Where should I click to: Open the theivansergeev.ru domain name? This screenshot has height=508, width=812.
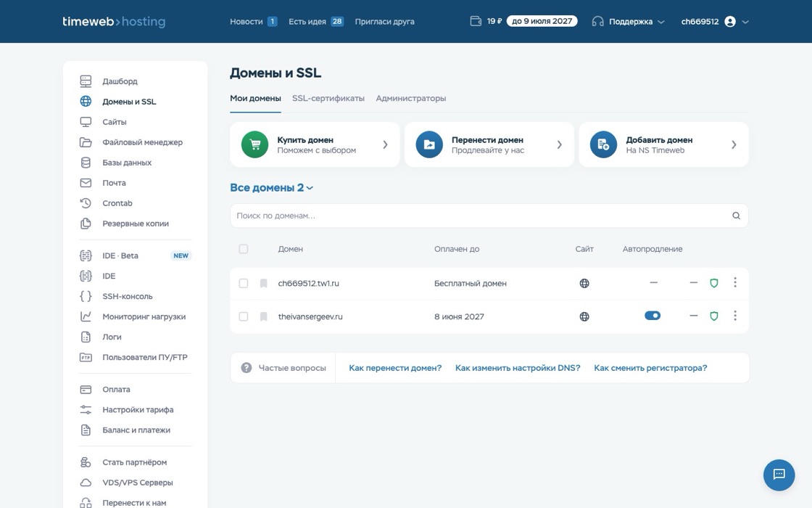(x=310, y=316)
